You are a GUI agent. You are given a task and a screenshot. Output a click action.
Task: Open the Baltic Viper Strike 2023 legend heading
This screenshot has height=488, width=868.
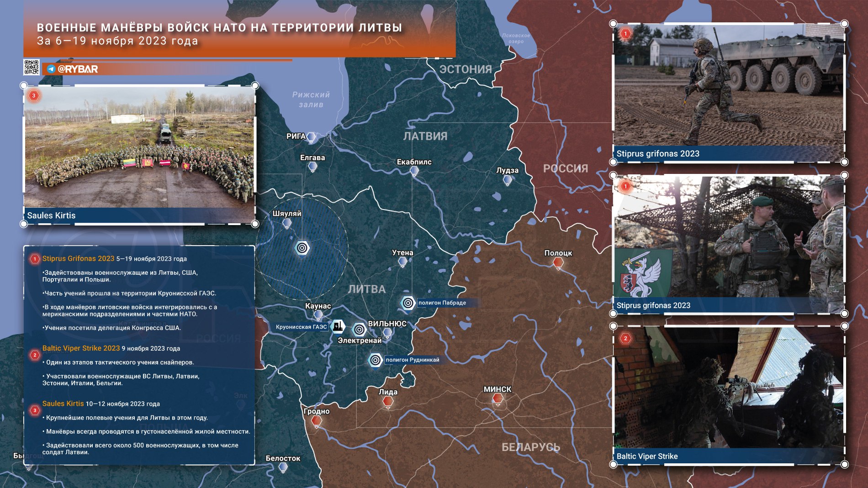coord(81,348)
